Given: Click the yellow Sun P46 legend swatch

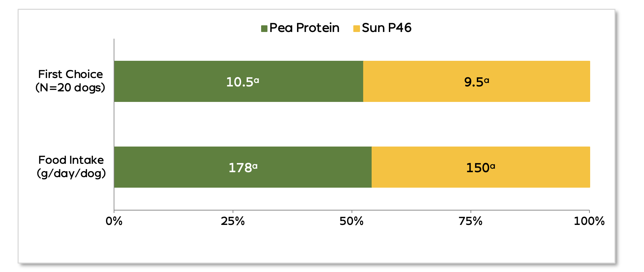Looking at the screenshot, I should coord(356,28).
